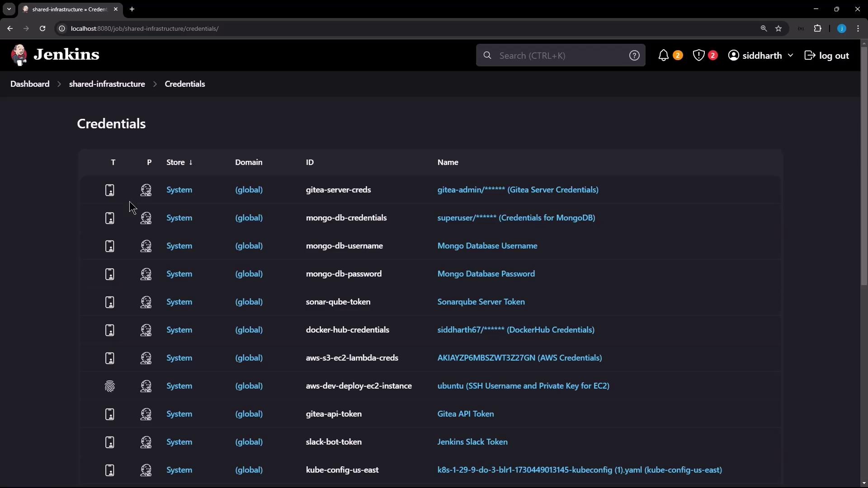Click provider icon in gitea-server-creds row
This screenshot has width=868, height=488.
(146, 190)
